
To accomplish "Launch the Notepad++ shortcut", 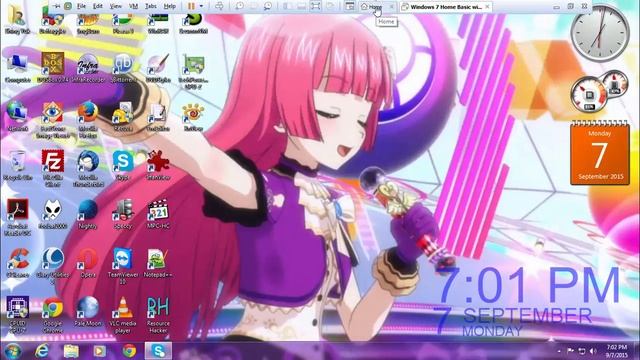I will coord(158,263).
